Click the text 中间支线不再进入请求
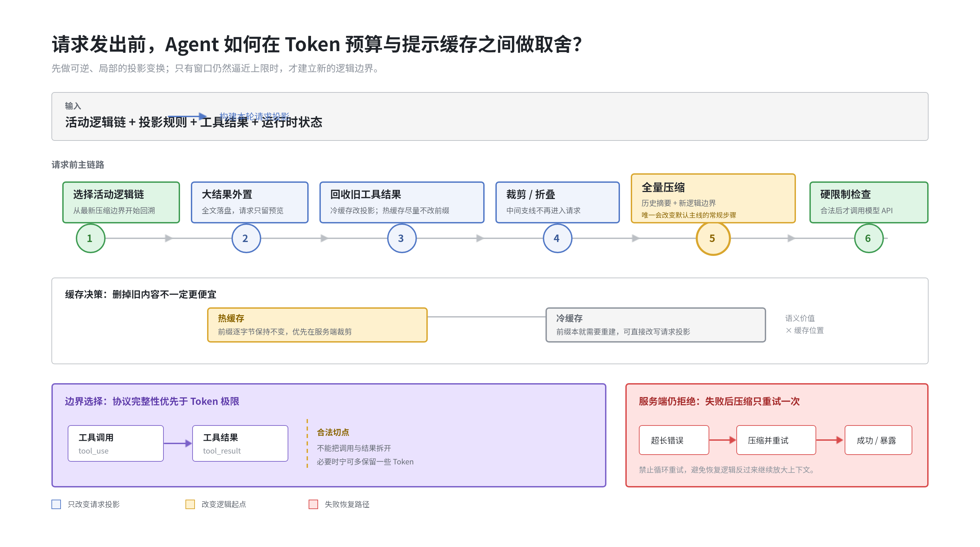 [x=543, y=210]
